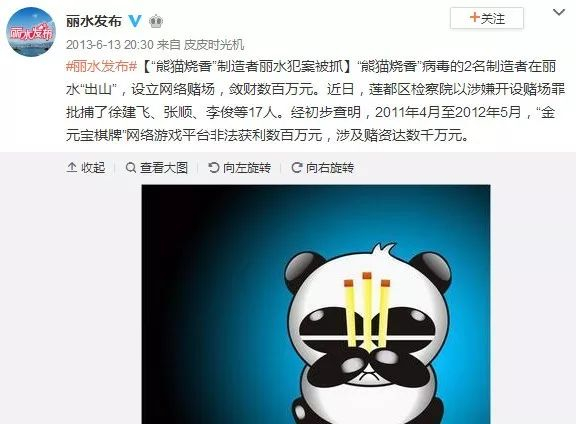Expand the post options chevron menu
The width and height of the screenshot is (576, 424).
click(559, 12)
